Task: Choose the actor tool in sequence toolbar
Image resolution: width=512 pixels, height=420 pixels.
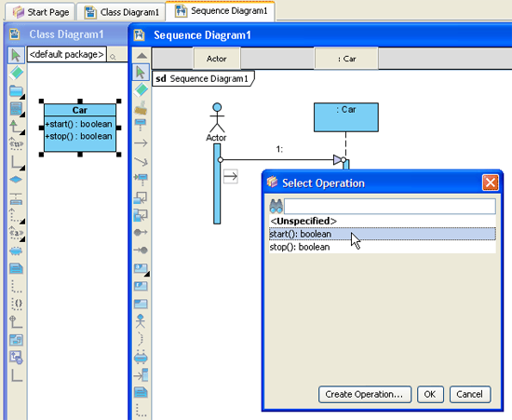Action: [141, 321]
